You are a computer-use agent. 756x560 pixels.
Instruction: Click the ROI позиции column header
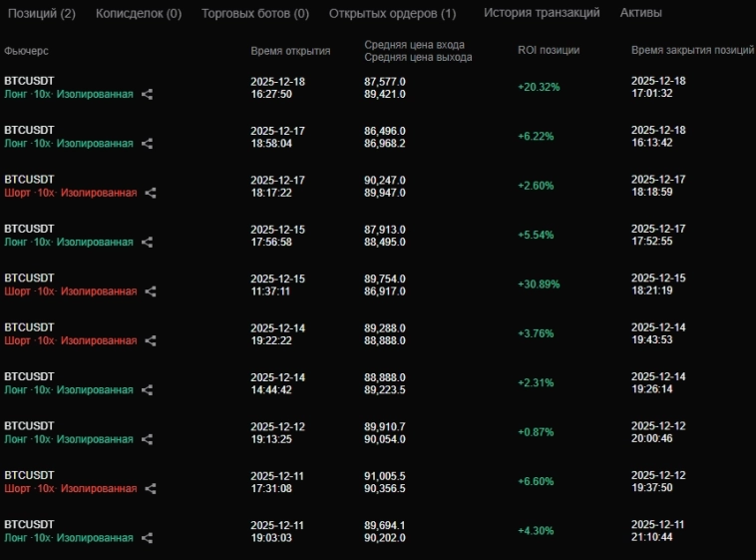pyautogui.click(x=549, y=50)
